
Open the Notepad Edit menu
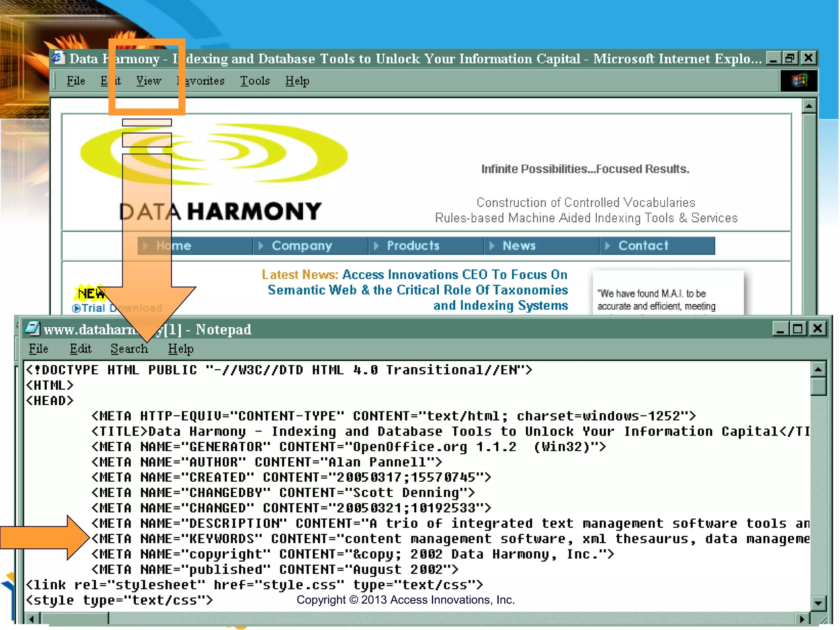pyautogui.click(x=80, y=349)
